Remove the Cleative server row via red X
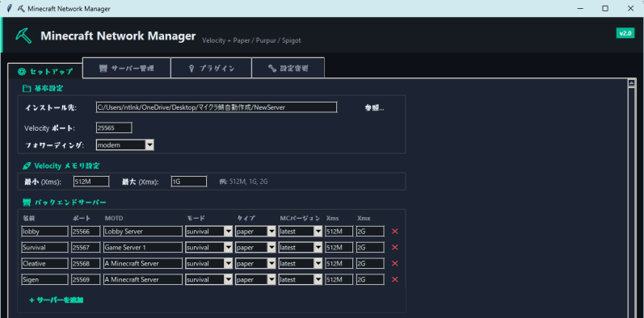This screenshot has height=318, width=644. click(x=394, y=263)
